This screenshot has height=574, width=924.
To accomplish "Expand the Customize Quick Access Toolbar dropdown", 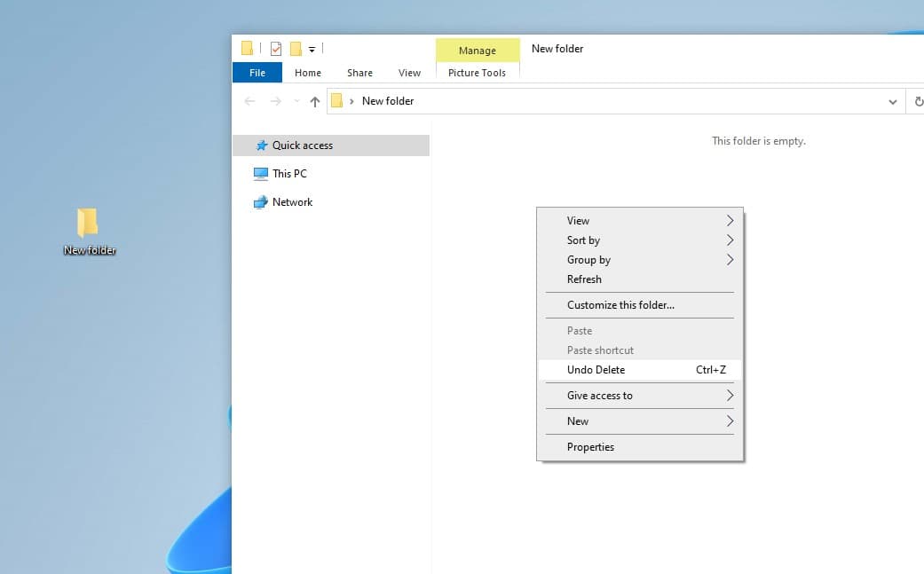I will coord(312,49).
